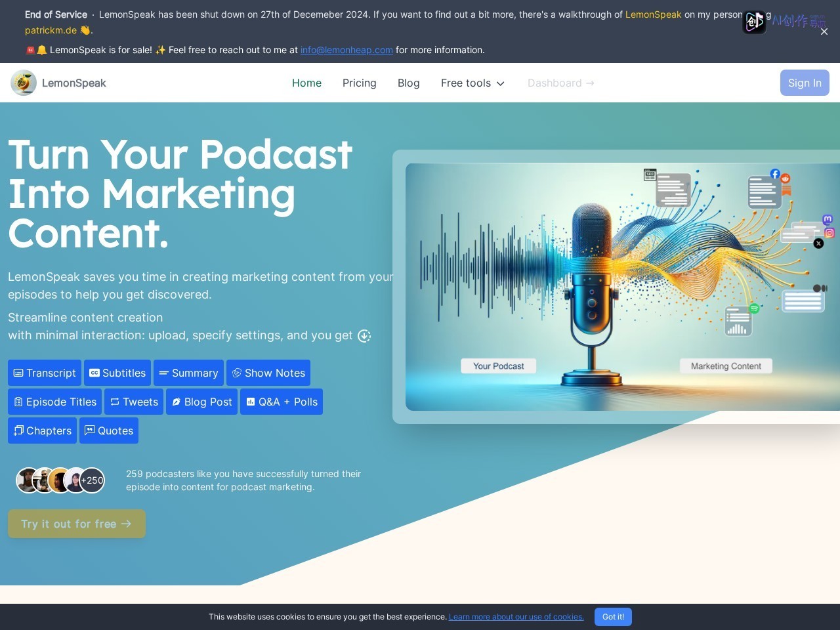Open the patrickm.de link
The image size is (840, 630).
tap(51, 30)
